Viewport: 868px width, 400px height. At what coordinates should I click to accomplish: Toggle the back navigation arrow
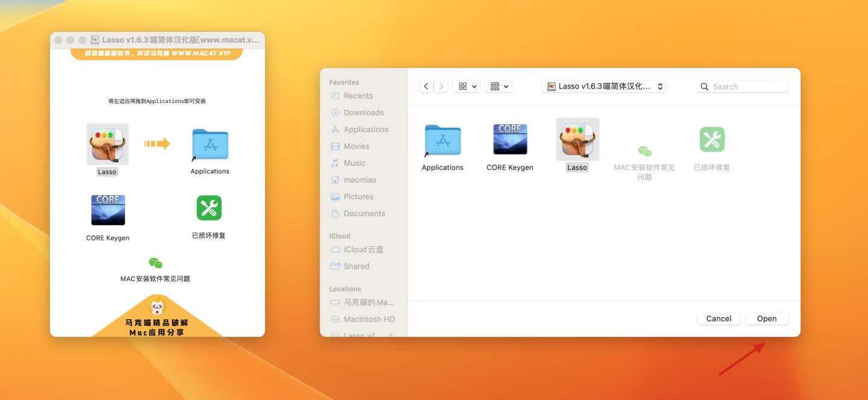click(x=426, y=86)
